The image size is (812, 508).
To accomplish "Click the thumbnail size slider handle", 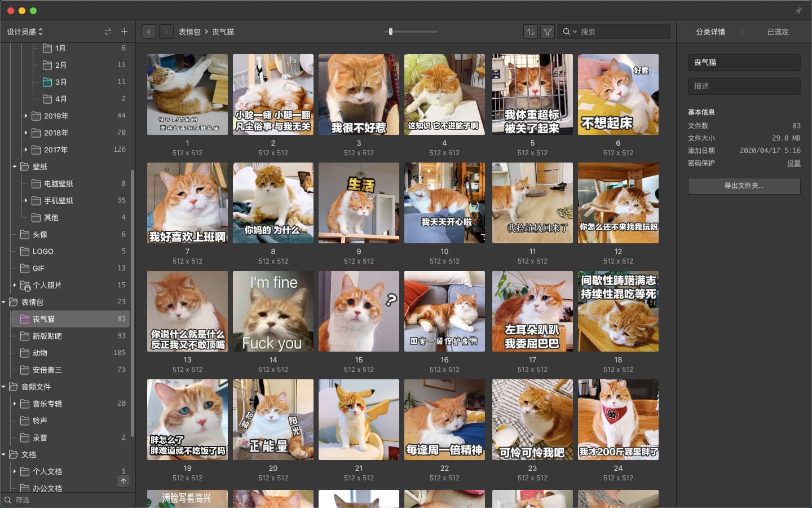I will coord(391,32).
